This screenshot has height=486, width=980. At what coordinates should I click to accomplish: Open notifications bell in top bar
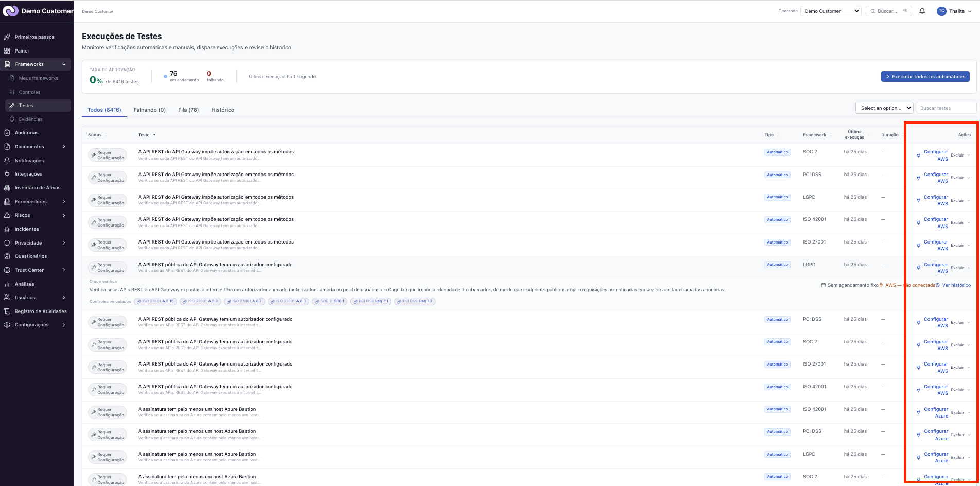click(922, 11)
